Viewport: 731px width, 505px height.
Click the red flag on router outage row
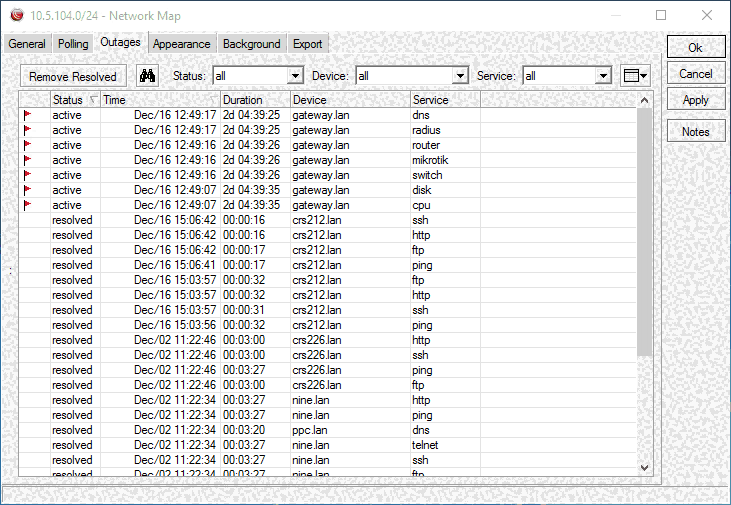click(28, 145)
